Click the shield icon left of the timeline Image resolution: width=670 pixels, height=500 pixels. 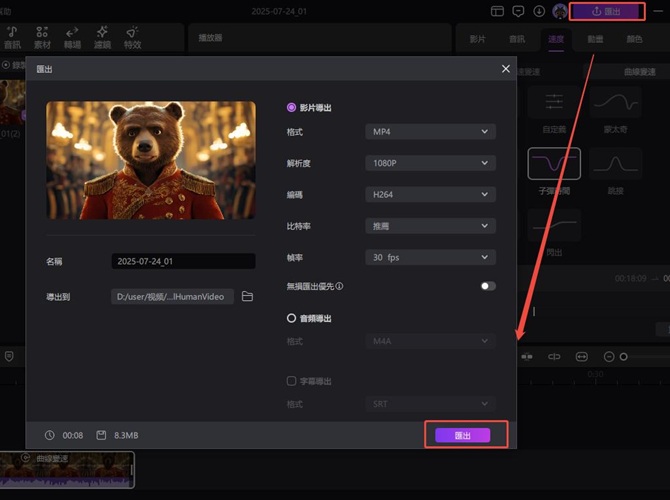click(x=9, y=356)
